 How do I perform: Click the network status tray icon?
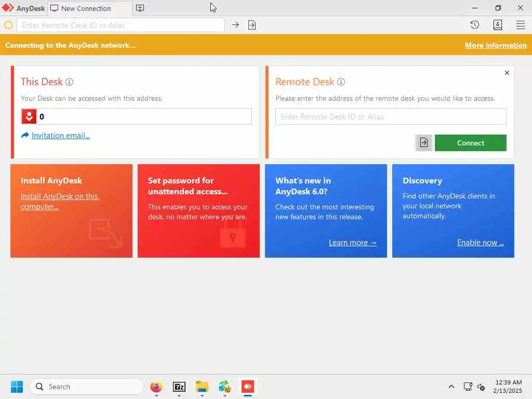click(468, 387)
